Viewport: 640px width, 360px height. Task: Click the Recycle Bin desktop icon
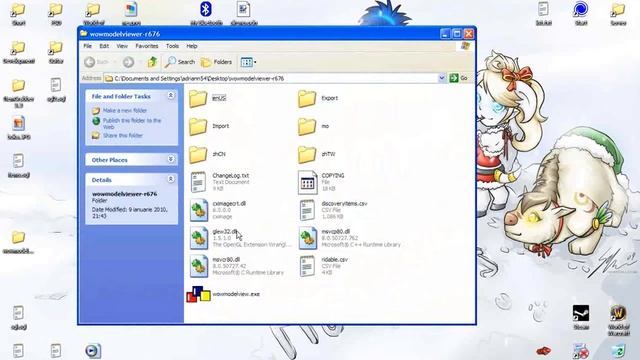pos(618,351)
